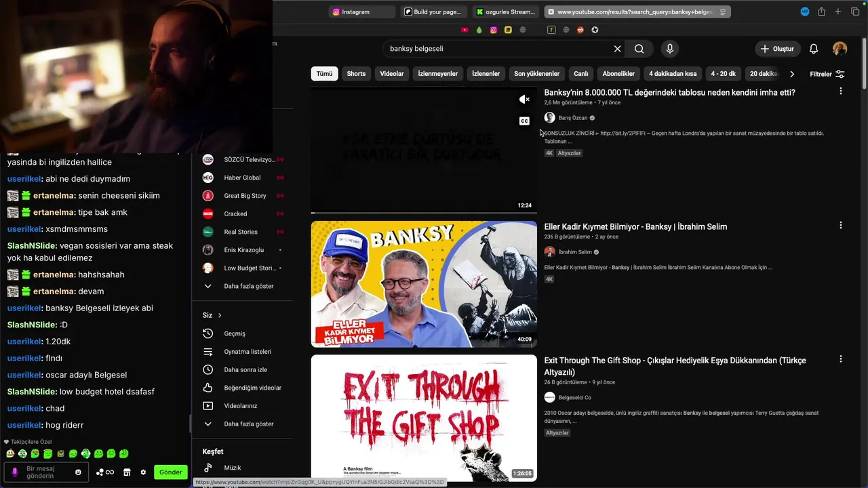Image resolution: width=868 pixels, height=488 pixels.
Task: Open Filtreler filter options
Action: 827,74
